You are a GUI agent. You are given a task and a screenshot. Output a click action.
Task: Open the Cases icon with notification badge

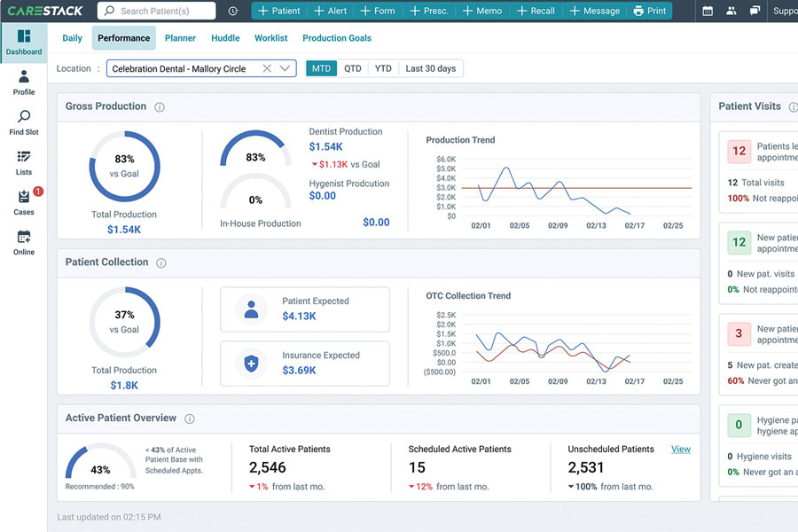tap(24, 201)
